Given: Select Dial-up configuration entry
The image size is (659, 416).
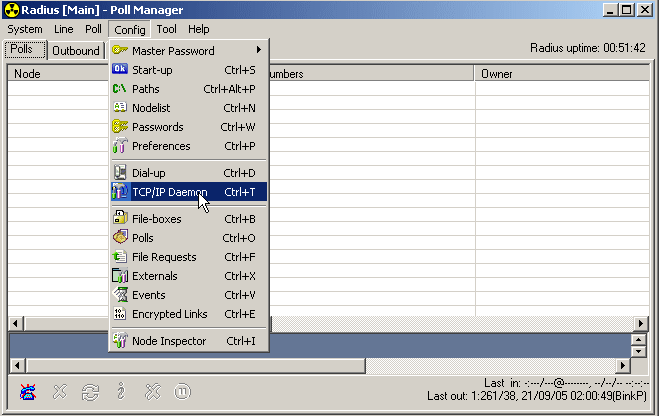Looking at the screenshot, I should pos(189,173).
